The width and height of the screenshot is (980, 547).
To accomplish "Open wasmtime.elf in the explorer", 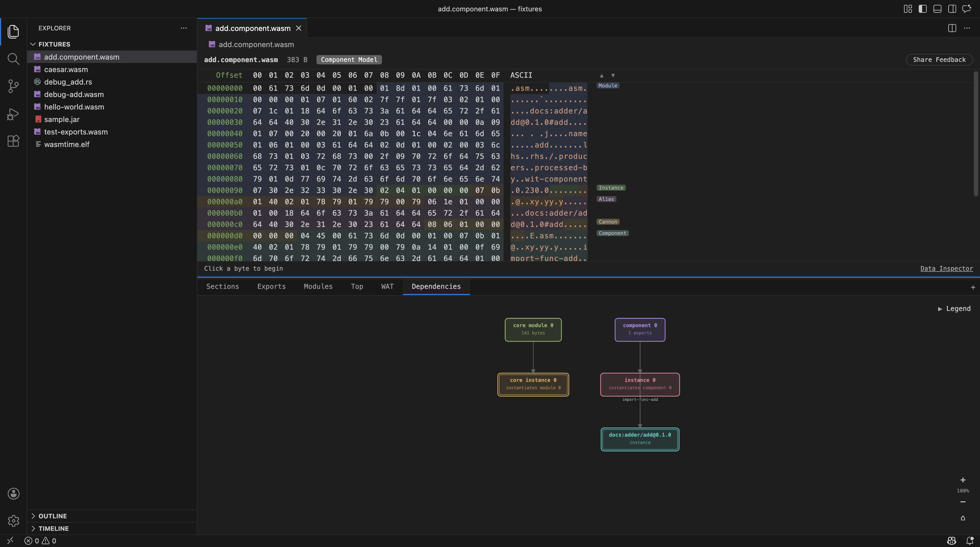I will (x=112, y=144).
